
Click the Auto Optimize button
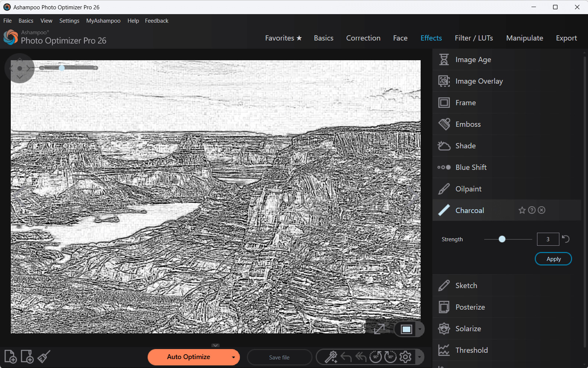pyautogui.click(x=189, y=357)
